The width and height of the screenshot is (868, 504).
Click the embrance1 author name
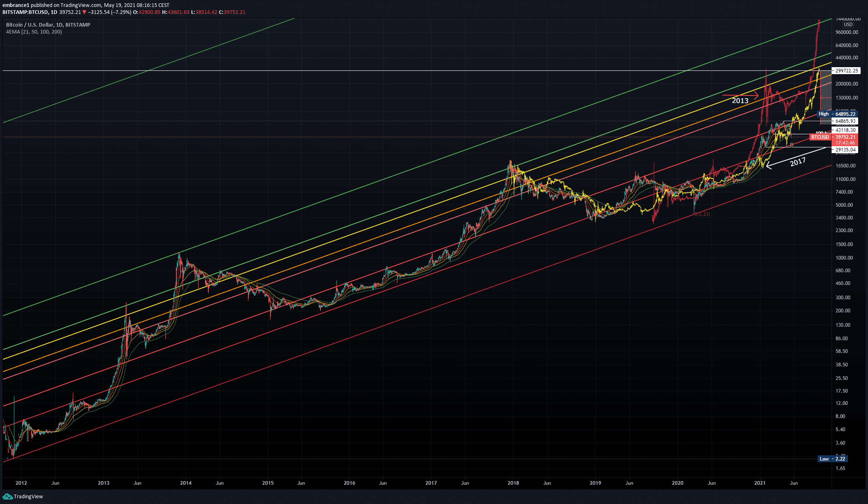16,5
